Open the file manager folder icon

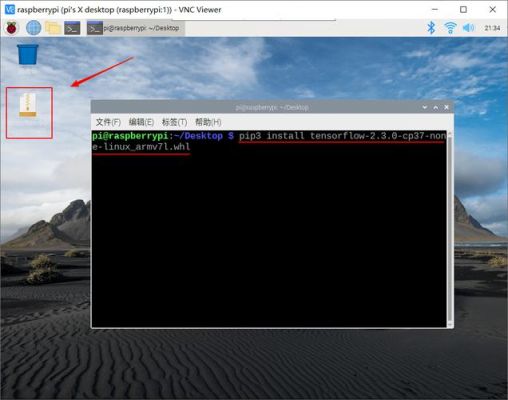tap(53, 28)
